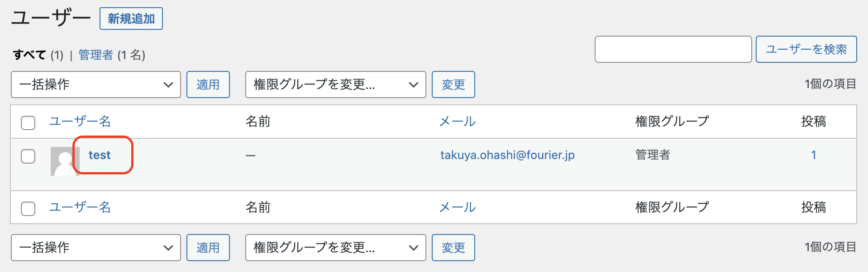Viewport: 868px width, 272px height.
Task: Click the test user avatar image
Action: pyautogui.click(x=65, y=161)
